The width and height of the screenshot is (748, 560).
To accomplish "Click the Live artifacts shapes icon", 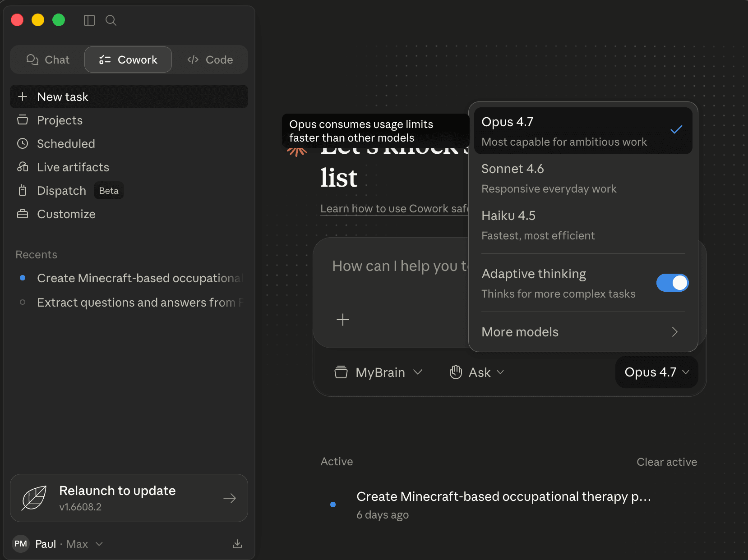I will [x=23, y=167].
